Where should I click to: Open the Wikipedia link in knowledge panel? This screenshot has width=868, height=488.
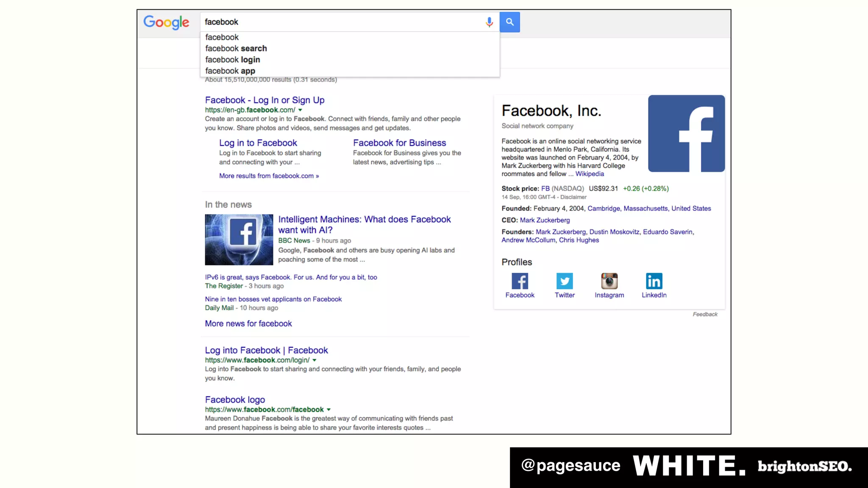point(590,174)
